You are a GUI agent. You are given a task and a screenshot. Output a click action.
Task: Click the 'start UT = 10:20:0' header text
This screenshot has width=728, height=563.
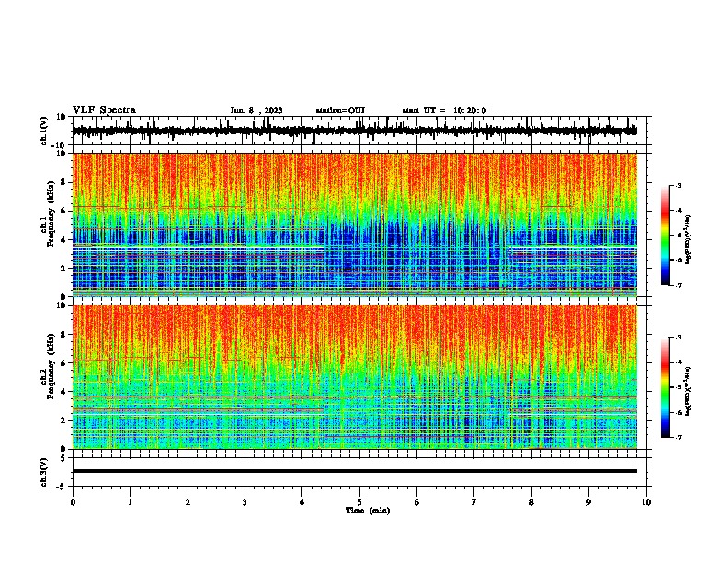tap(444, 110)
